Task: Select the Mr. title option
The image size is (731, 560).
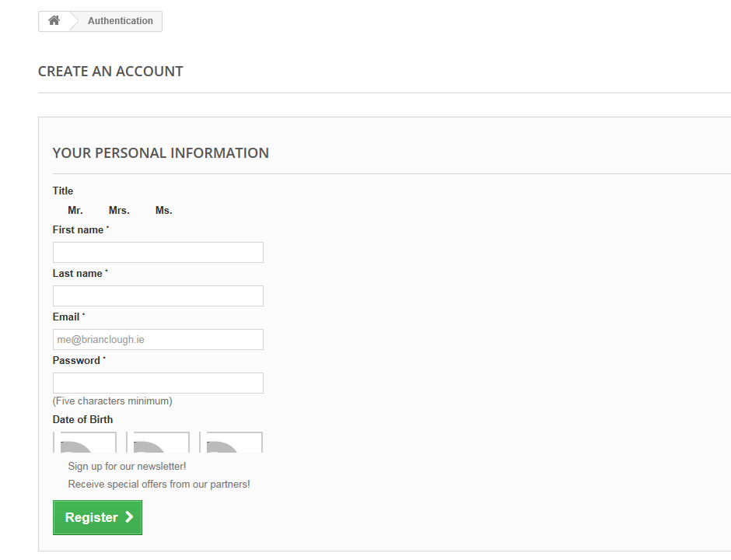Action: pos(75,211)
